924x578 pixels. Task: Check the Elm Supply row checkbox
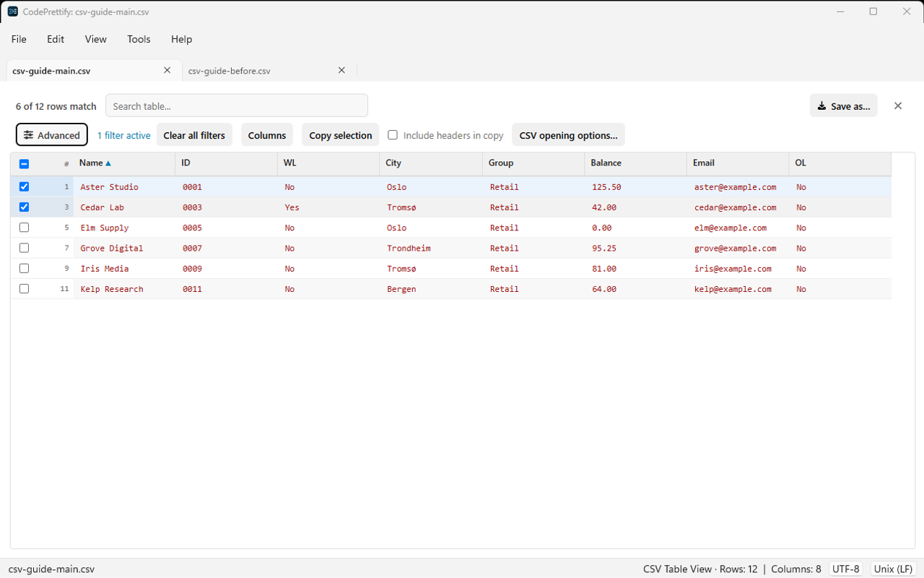tap(24, 227)
